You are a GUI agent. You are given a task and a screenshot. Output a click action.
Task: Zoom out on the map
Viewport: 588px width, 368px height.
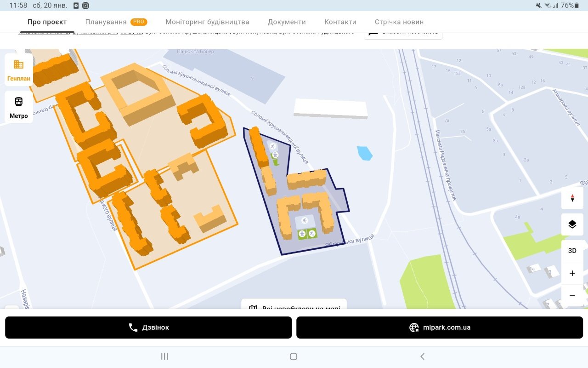pyautogui.click(x=572, y=295)
